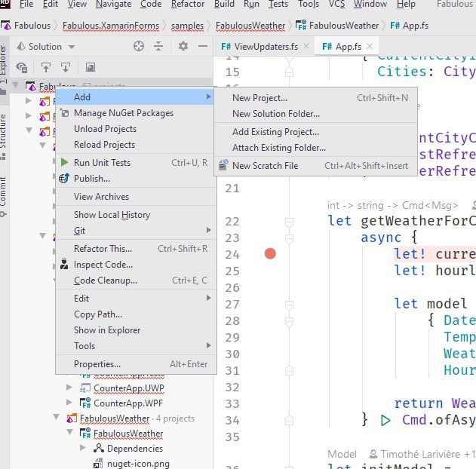Image resolution: width=476 pixels, height=469 pixels.
Task: Click the New Scratch File icon
Action: click(x=223, y=165)
